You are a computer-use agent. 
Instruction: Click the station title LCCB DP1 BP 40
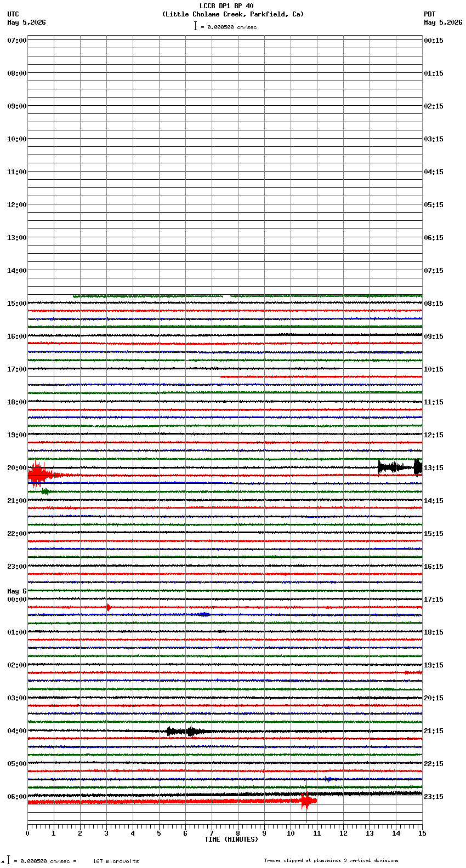coord(226,6)
